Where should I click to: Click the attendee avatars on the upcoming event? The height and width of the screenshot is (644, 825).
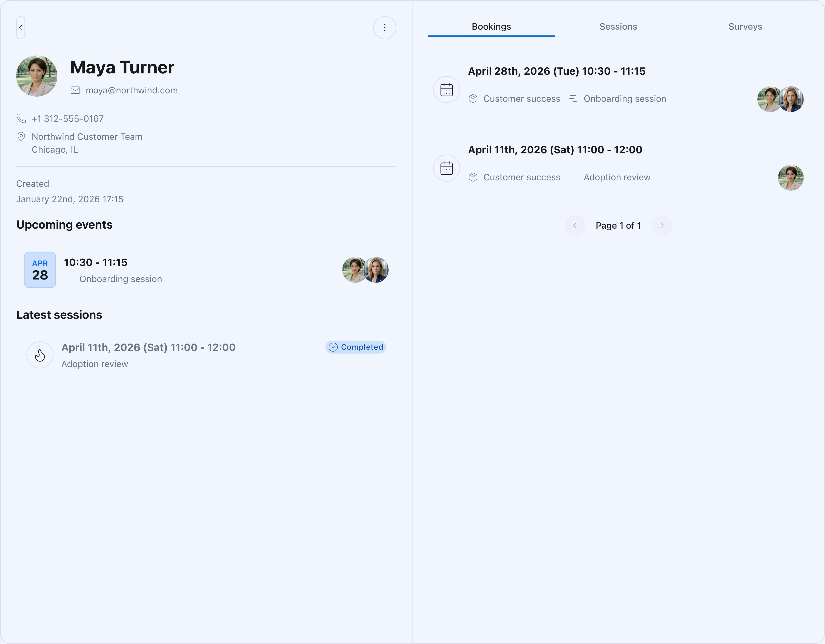point(365,270)
